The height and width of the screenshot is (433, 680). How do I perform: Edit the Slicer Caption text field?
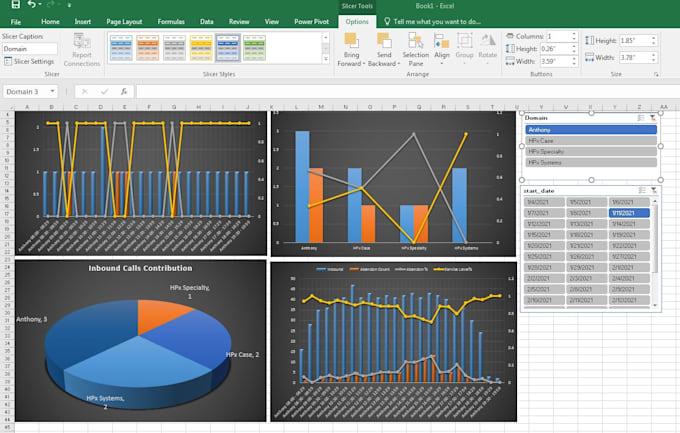(x=30, y=49)
